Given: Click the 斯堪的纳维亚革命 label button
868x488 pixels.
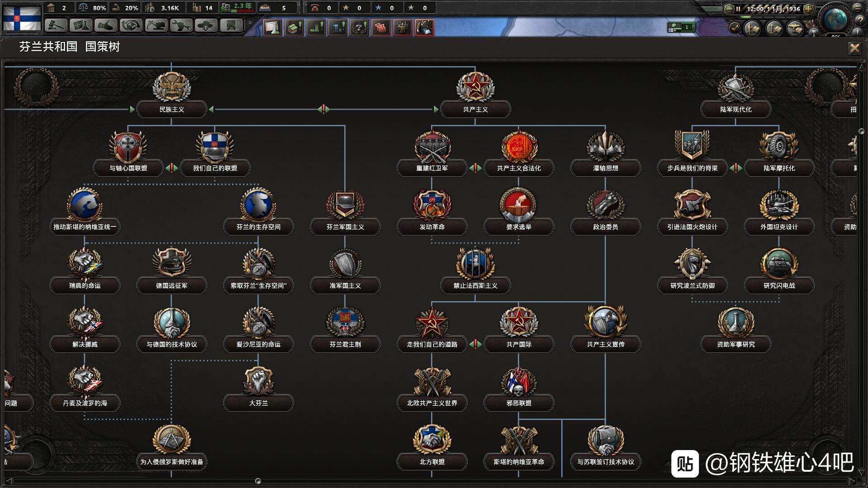Looking at the screenshot, I should tap(519, 462).
